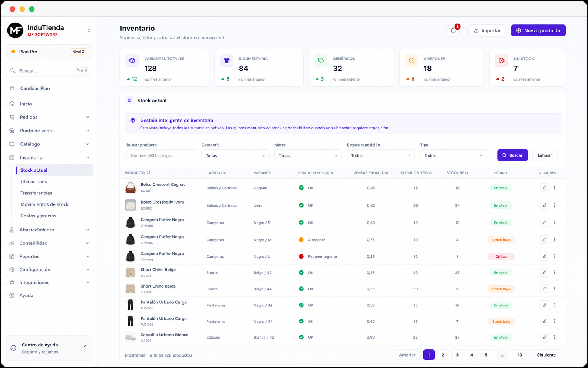Click Reponer urgente status text

(322, 257)
